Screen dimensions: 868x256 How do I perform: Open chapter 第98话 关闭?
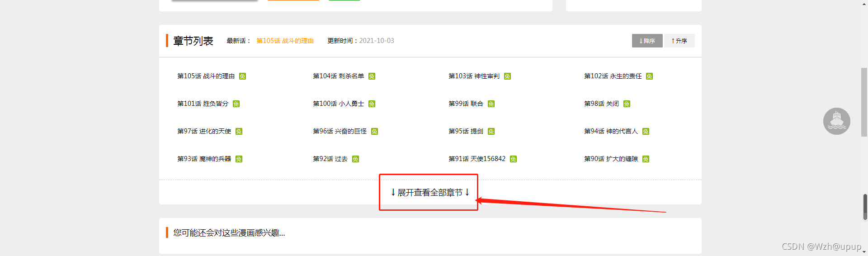601,104
